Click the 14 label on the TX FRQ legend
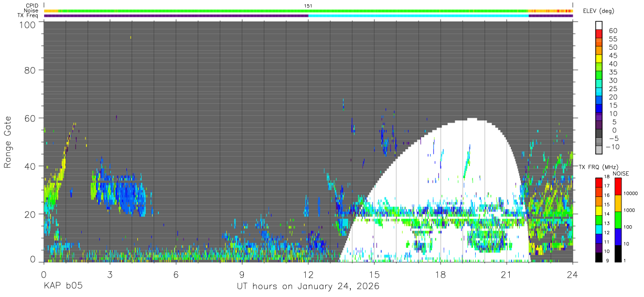 coord(607,214)
